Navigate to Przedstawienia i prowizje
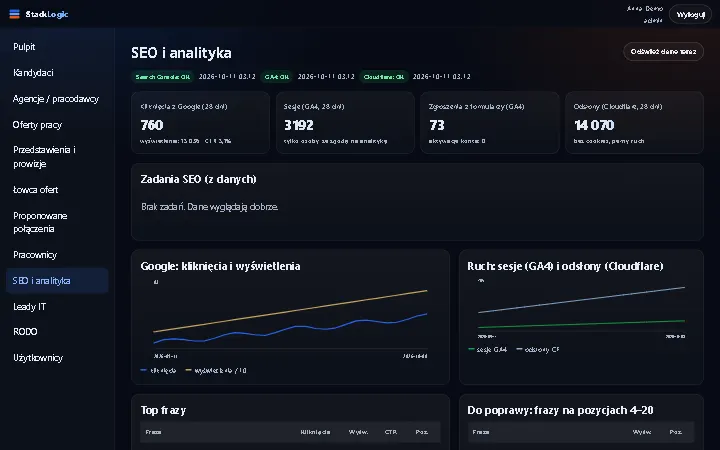The height and width of the screenshot is (450, 720). coord(57,157)
